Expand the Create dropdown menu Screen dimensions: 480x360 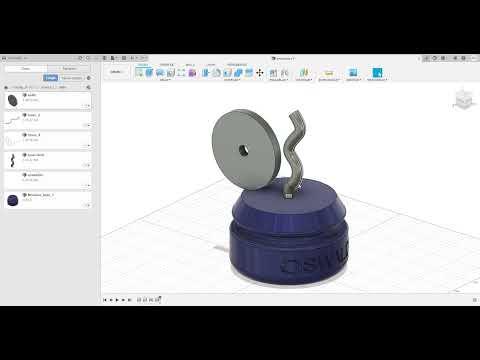[x=165, y=80]
